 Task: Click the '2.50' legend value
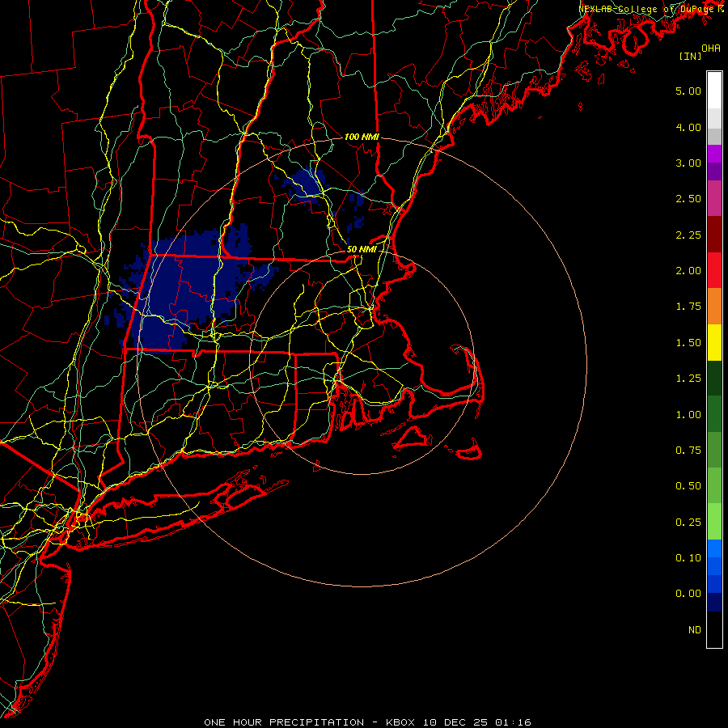(x=688, y=199)
